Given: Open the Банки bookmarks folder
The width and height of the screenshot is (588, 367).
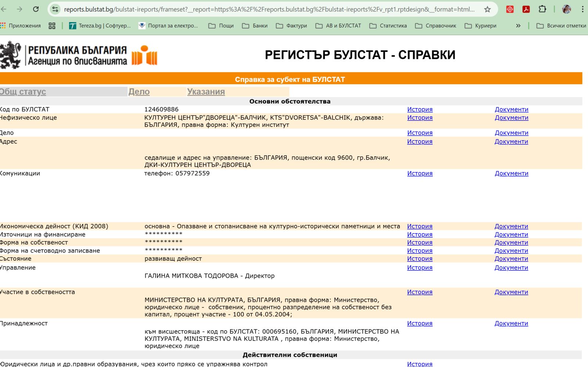Looking at the screenshot, I should point(255,26).
